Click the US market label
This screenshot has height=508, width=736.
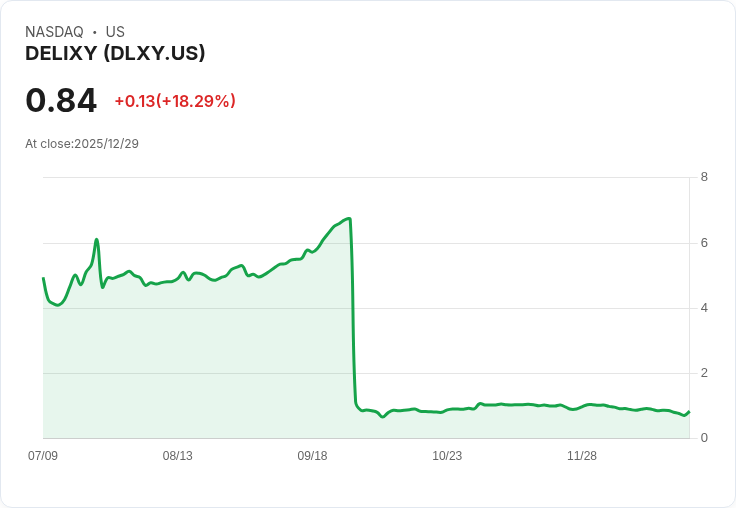115,32
